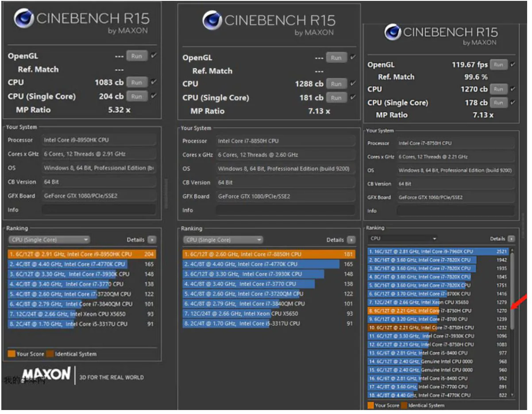Click the Info field in the i7-8750H window
Viewport: 532px width, 414px height.
click(455, 211)
